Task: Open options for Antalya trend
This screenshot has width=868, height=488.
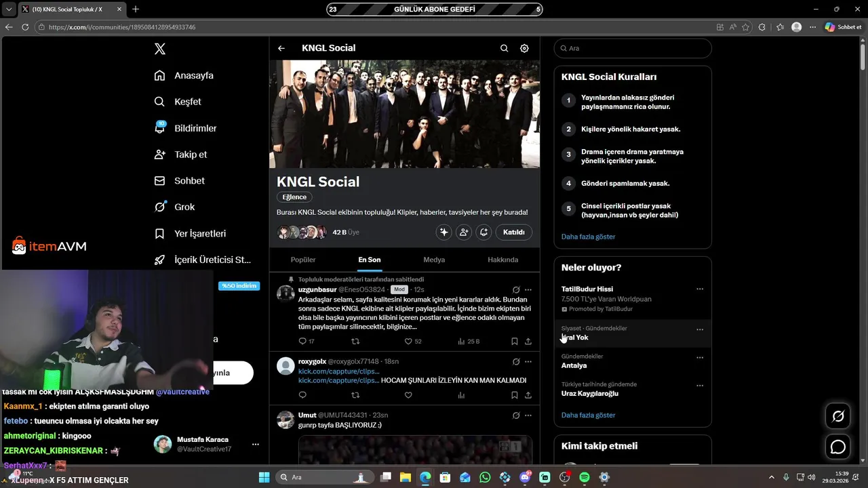Action: 700,357
